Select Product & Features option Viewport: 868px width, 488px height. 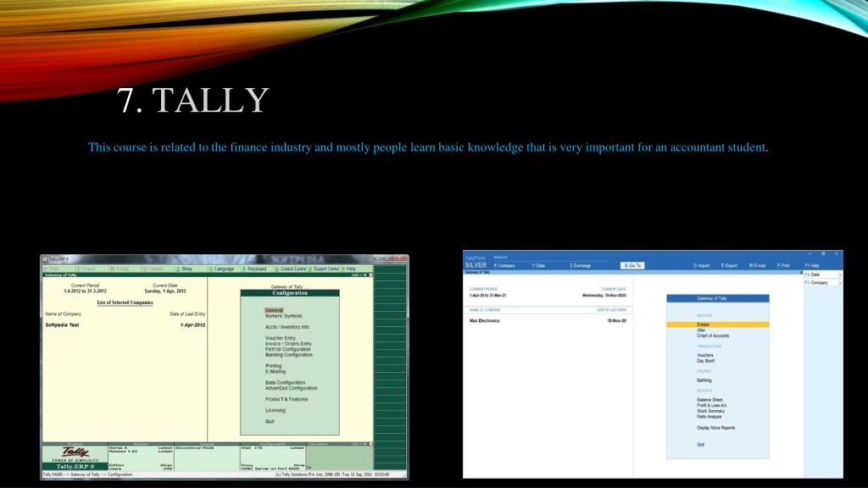coord(287,399)
